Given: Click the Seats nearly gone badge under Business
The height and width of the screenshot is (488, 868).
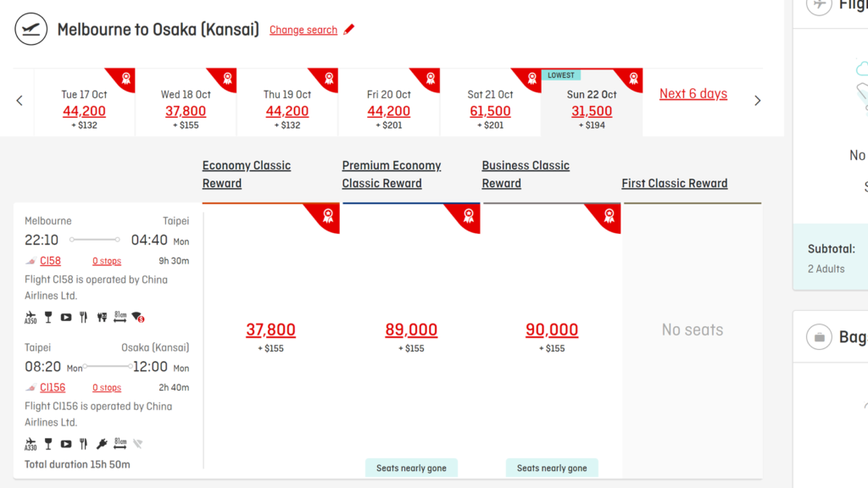Looking at the screenshot, I should [x=552, y=468].
